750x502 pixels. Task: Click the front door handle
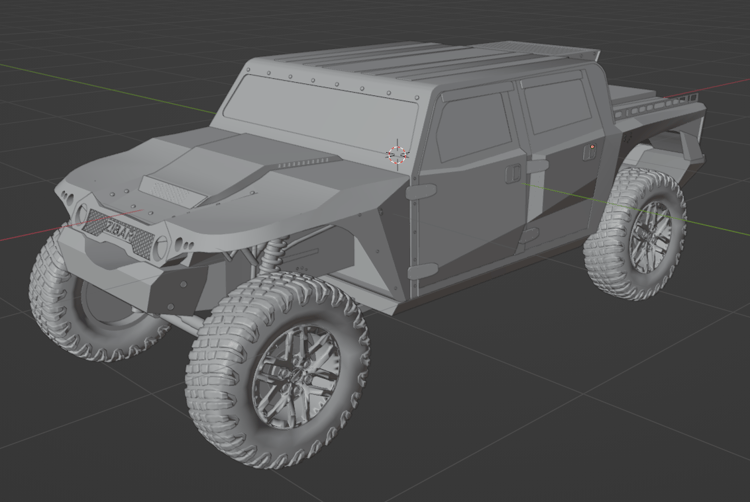point(513,173)
